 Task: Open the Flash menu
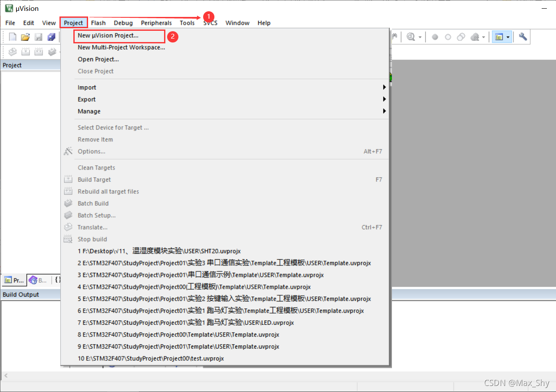point(99,23)
